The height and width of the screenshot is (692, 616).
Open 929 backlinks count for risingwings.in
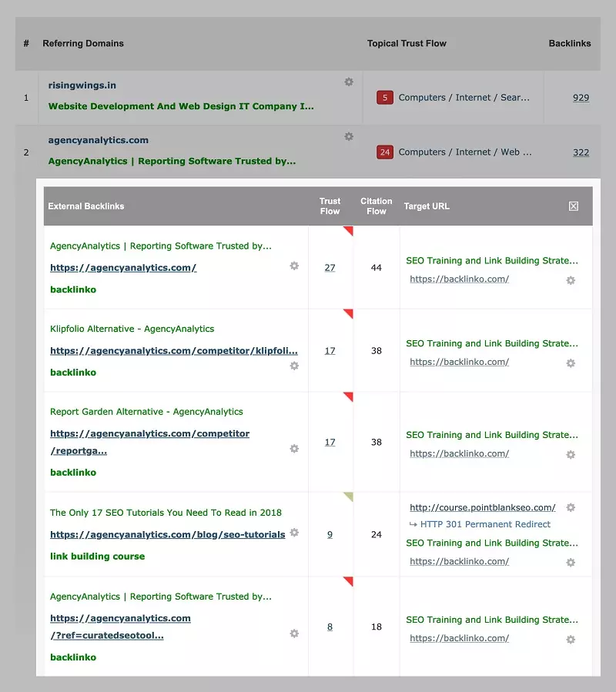(581, 98)
